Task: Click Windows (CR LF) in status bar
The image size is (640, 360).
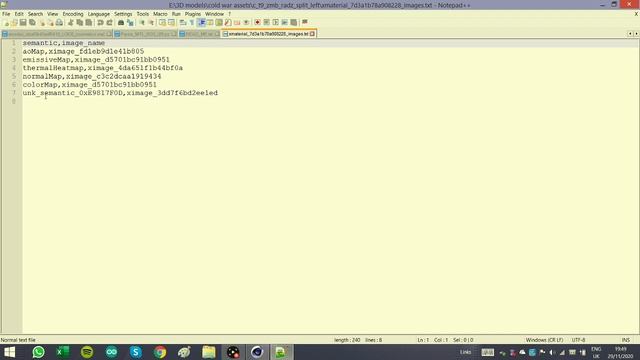Action: 544,340
